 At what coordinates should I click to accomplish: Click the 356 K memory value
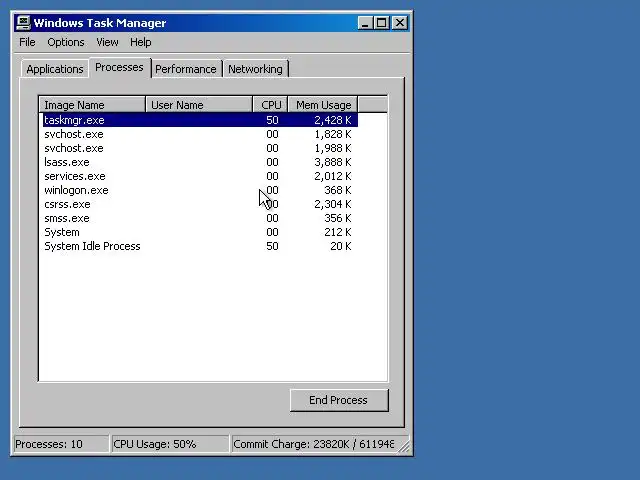point(338,218)
